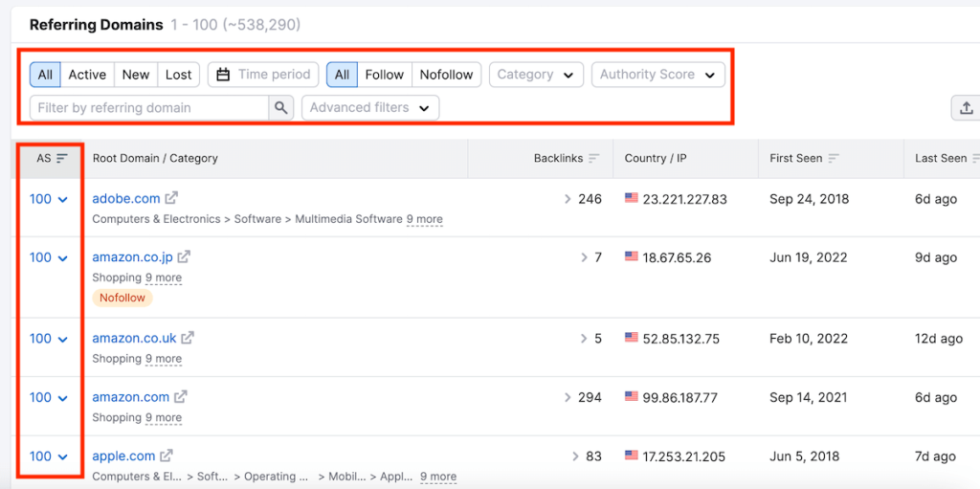
Task: Select the Follow links tab
Action: tap(384, 75)
